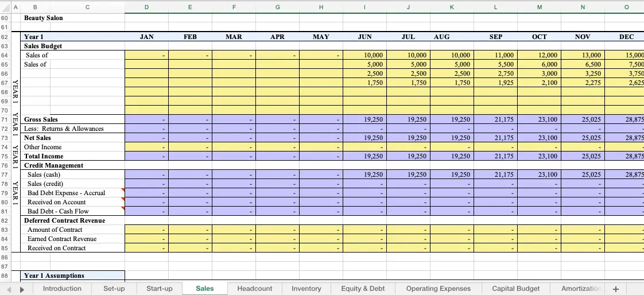
Task: Click comment marker on Bad Debt Cash Flow row
Action: pyautogui.click(x=123, y=208)
